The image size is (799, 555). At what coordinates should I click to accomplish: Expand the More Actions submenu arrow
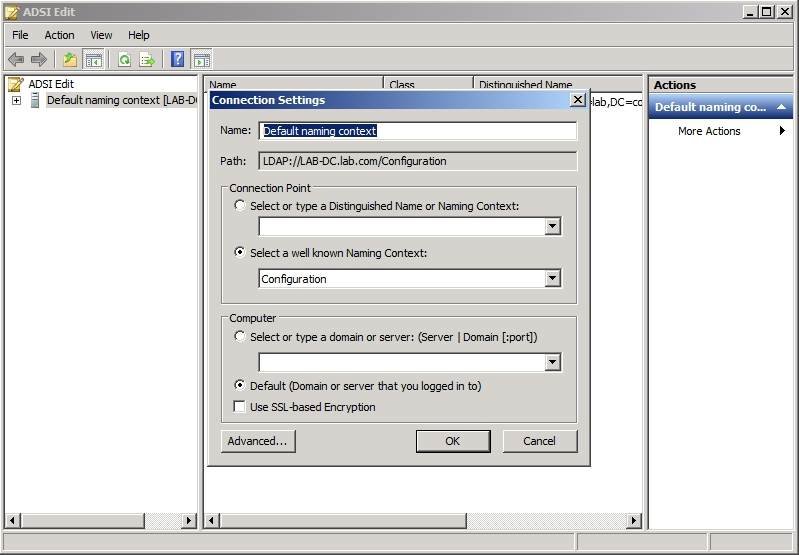[x=782, y=131]
